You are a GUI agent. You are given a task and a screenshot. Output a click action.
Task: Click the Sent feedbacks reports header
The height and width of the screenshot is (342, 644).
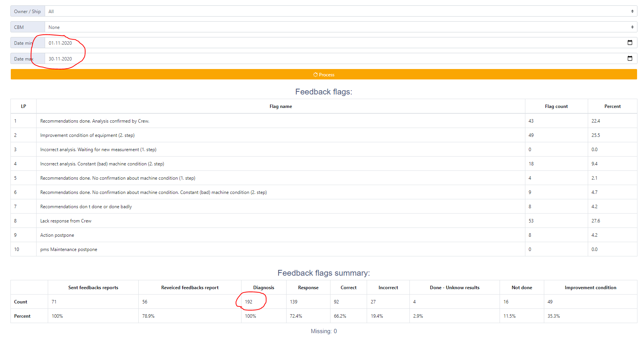(x=93, y=288)
